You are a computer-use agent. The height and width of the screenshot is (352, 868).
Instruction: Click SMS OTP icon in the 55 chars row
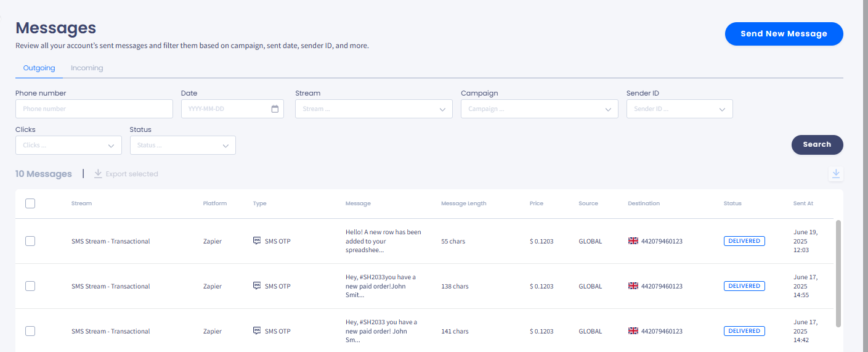[x=257, y=241]
